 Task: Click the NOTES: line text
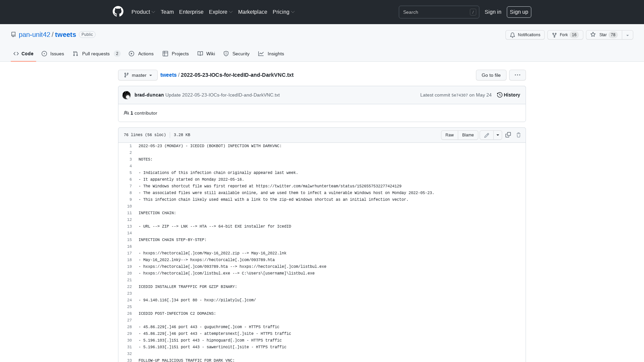tap(146, 160)
